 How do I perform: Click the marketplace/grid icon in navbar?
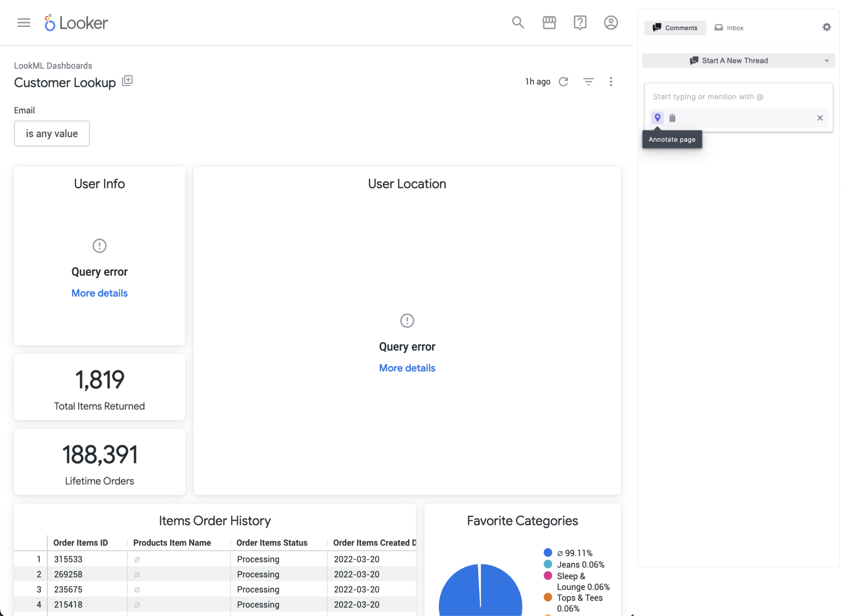(549, 22)
